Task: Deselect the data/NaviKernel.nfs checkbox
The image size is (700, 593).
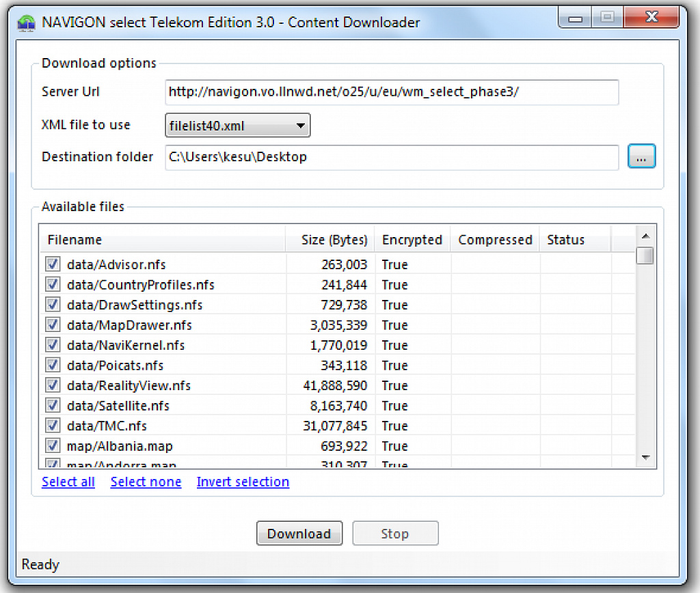Action: pyautogui.click(x=53, y=345)
